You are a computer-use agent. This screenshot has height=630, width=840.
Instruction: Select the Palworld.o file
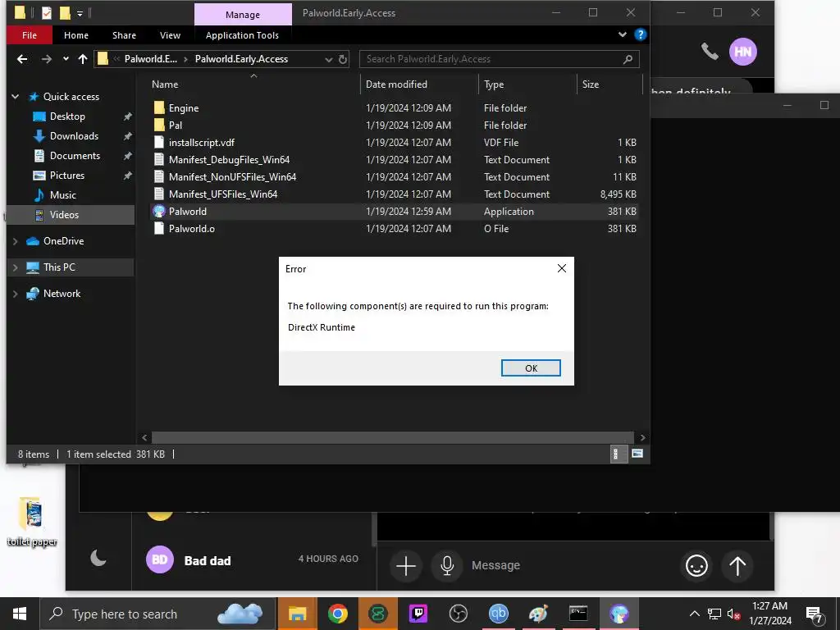[192, 229]
